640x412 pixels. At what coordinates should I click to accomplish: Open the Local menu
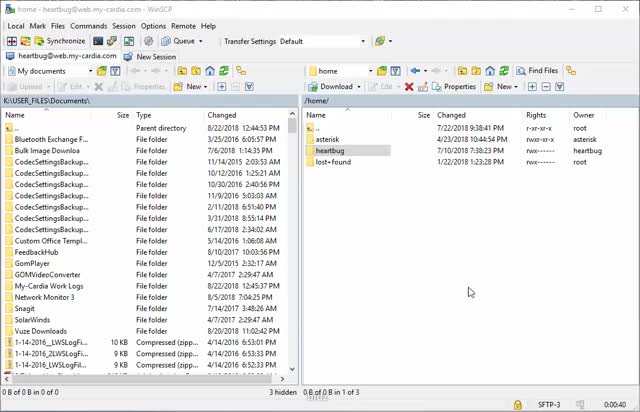(x=16, y=26)
